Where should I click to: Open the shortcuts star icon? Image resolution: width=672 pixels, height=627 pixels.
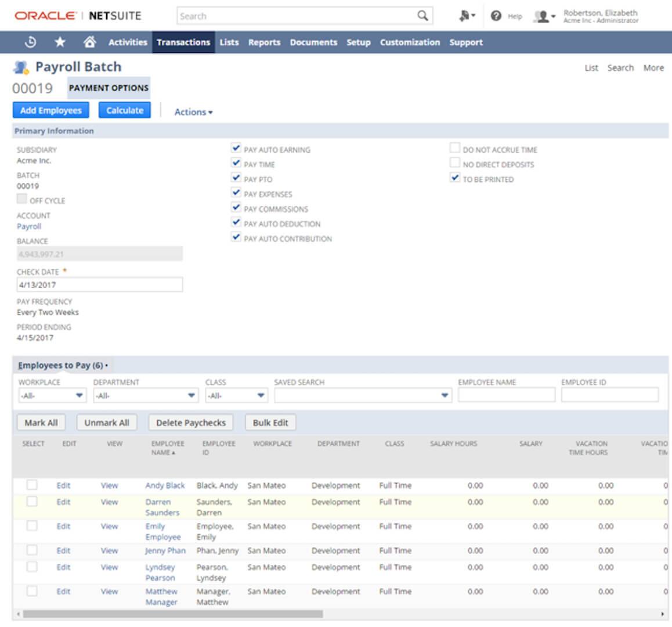[x=60, y=42]
